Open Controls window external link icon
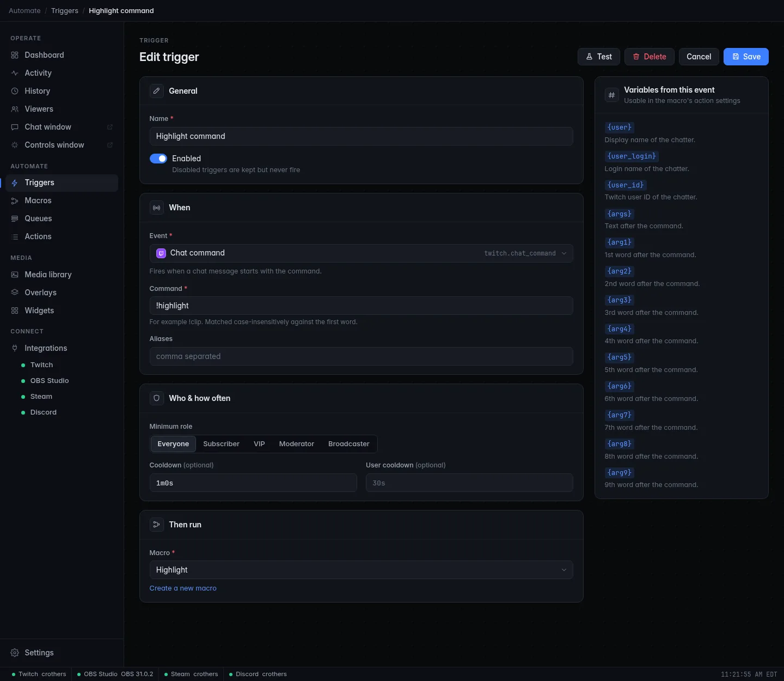The height and width of the screenshot is (681, 784). pyautogui.click(x=109, y=145)
